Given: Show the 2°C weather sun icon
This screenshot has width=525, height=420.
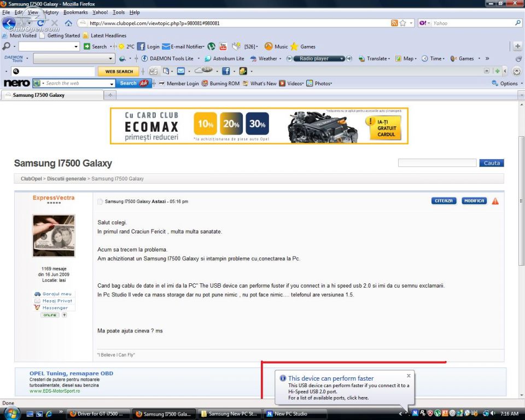Looking at the screenshot, I should (x=121, y=46).
